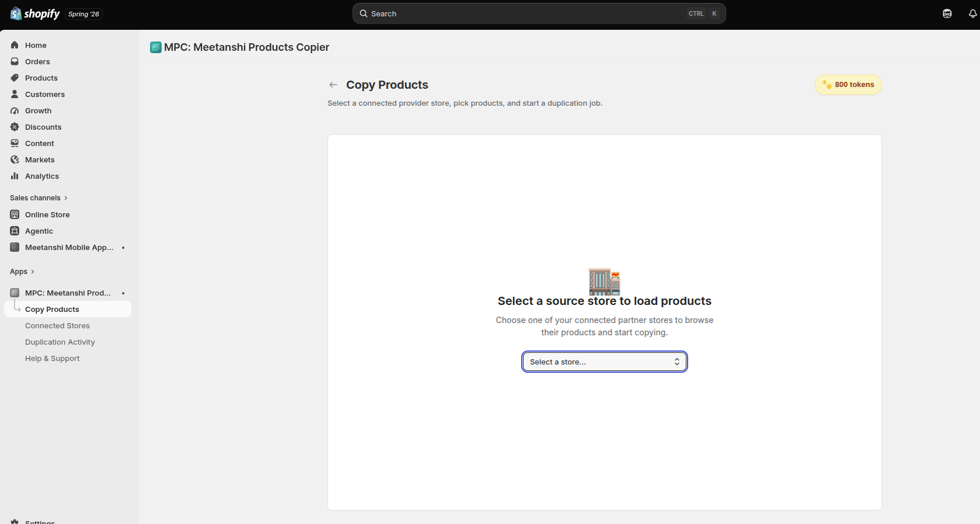View Duplication Activity
The width and height of the screenshot is (980, 524).
(x=60, y=342)
